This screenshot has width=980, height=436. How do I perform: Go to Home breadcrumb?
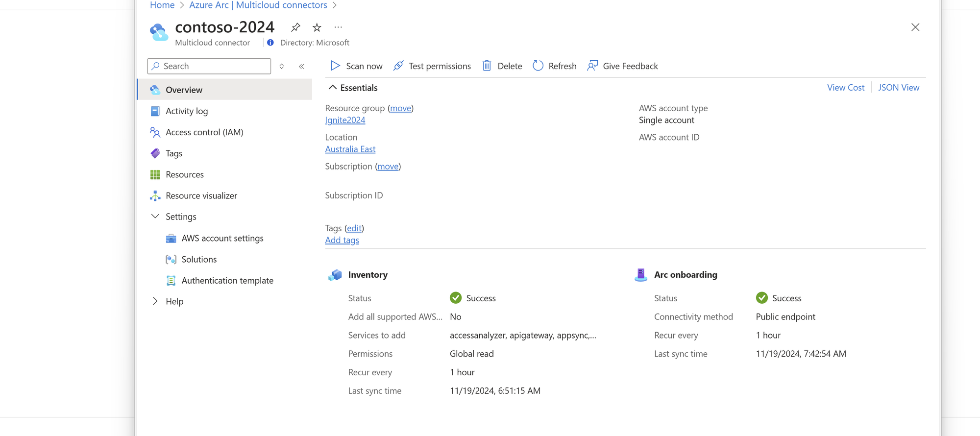162,5
